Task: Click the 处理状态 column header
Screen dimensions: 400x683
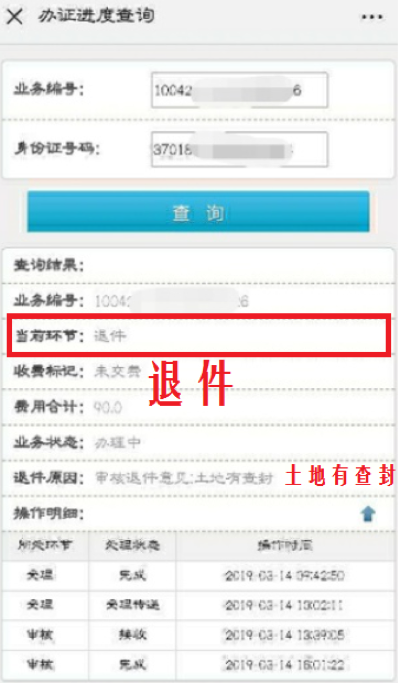Action: click(132, 546)
